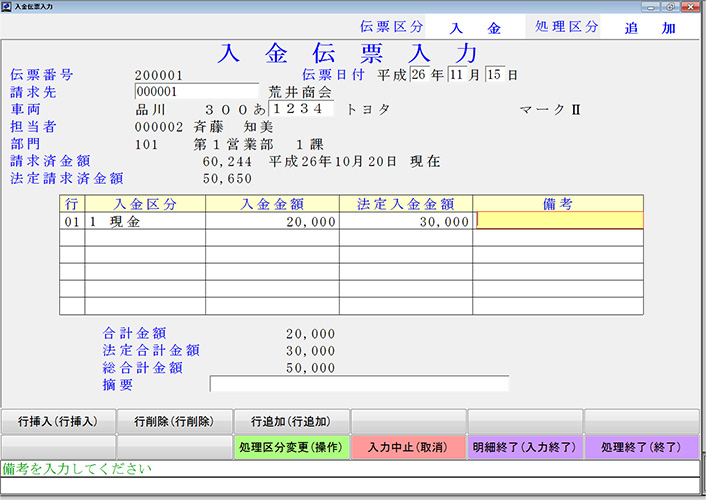Screen dimensions: 706x500
Task: Click the 入金区分 column header
Action: point(145,204)
